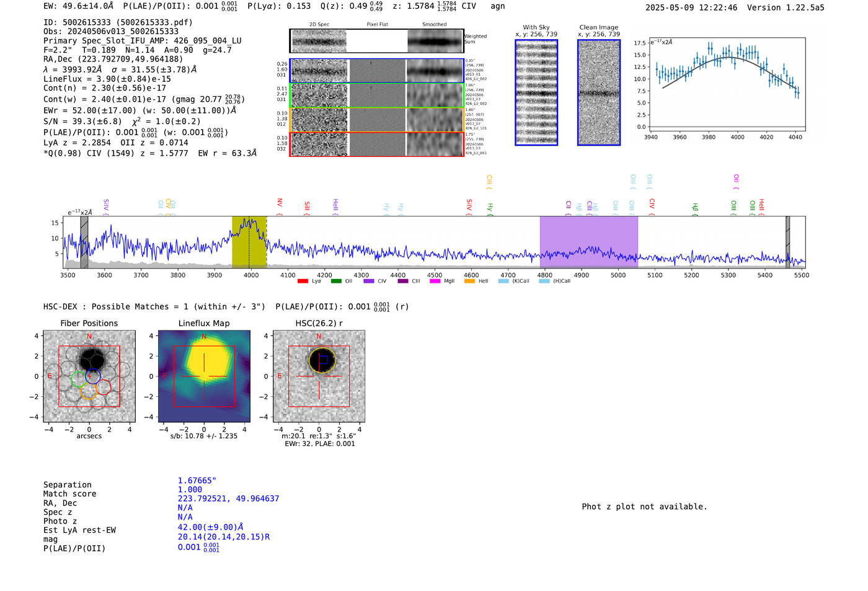The image size is (868, 591).
Task: Click the Weighted Sum smoothed 2D spectrum
Action: [x=435, y=41]
